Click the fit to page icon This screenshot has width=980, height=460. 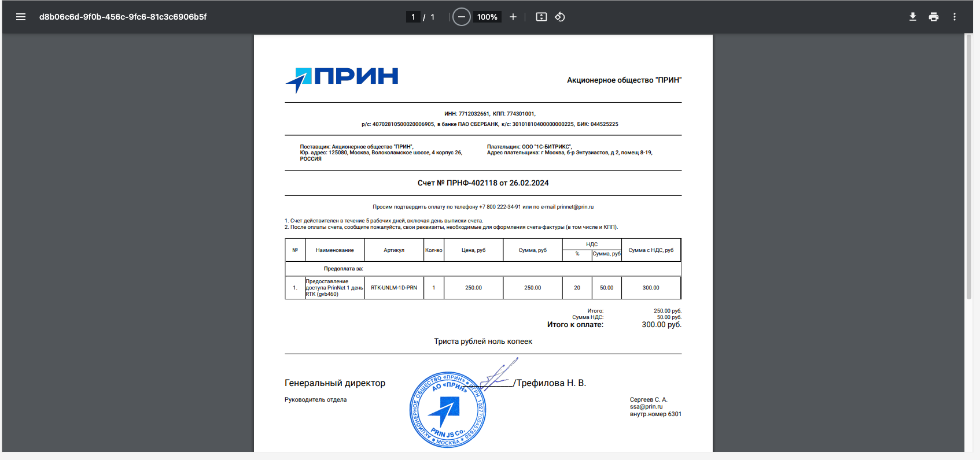[x=541, y=17]
